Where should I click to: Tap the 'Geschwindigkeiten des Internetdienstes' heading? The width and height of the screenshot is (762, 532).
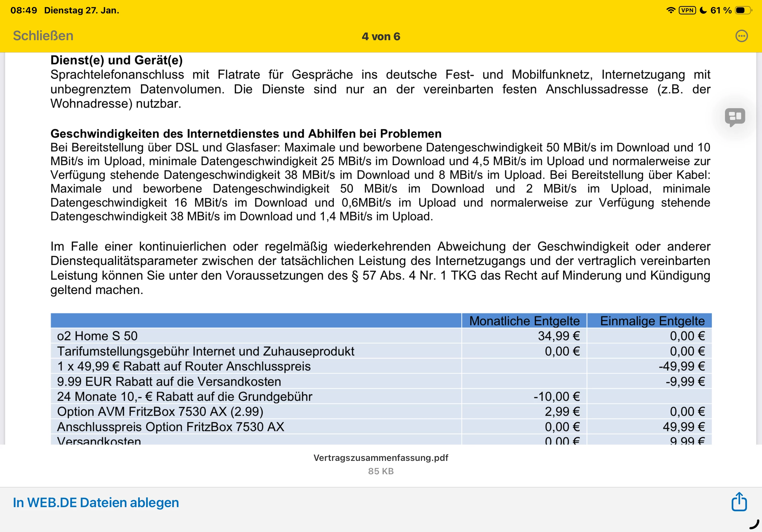(246, 134)
